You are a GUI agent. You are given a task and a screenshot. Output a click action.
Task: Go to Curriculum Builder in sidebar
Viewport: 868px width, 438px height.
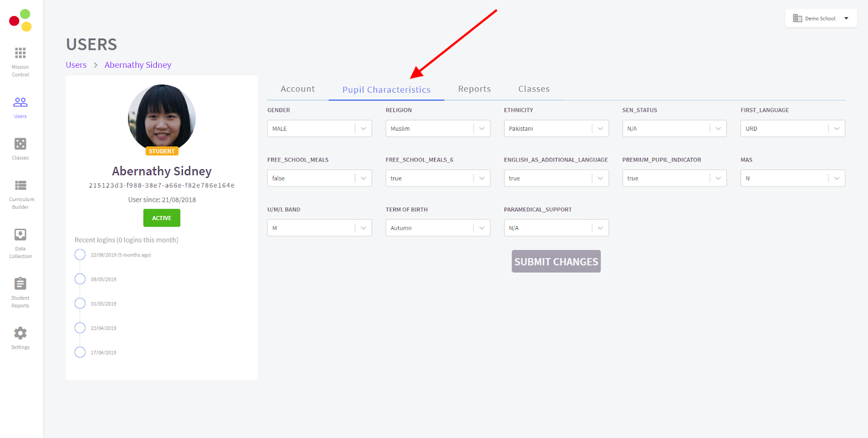21,194
